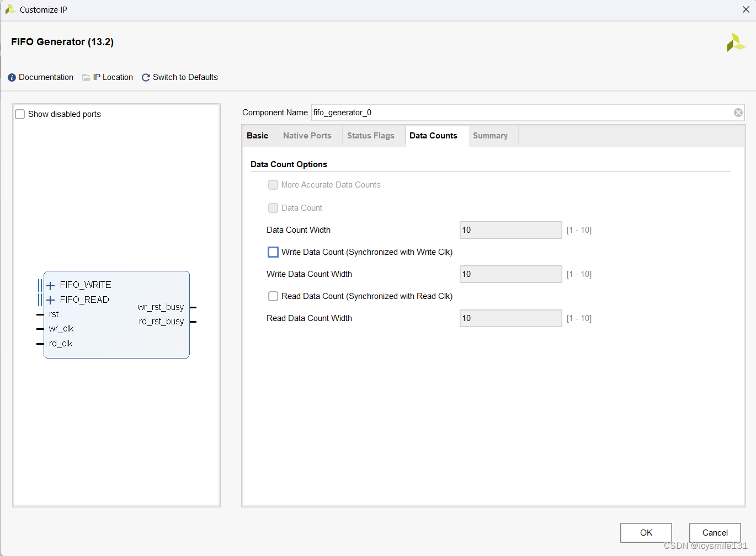Image resolution: width=756 pixels, height=556 pixels.
Task: Click the Vivado icon in the title bar
Action: click(x=10, y=9)
